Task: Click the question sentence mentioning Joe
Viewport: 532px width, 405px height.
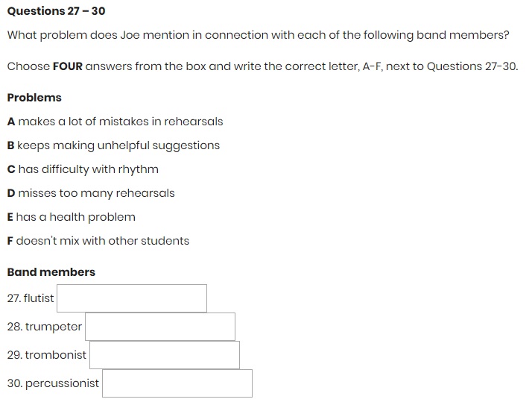Action: 258,35
